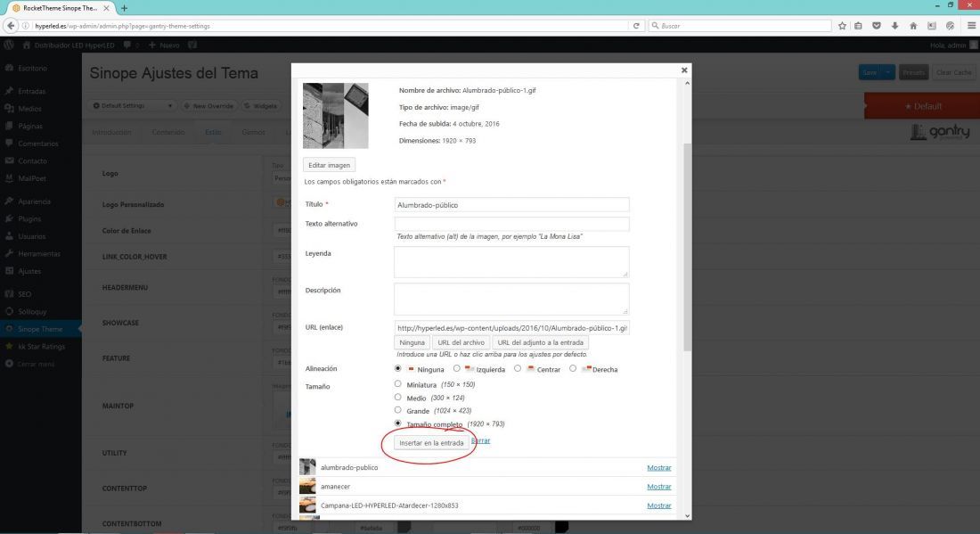Switch to the Gizmos tab
Screen dimensions: 980x534
[x=254, y=133]
